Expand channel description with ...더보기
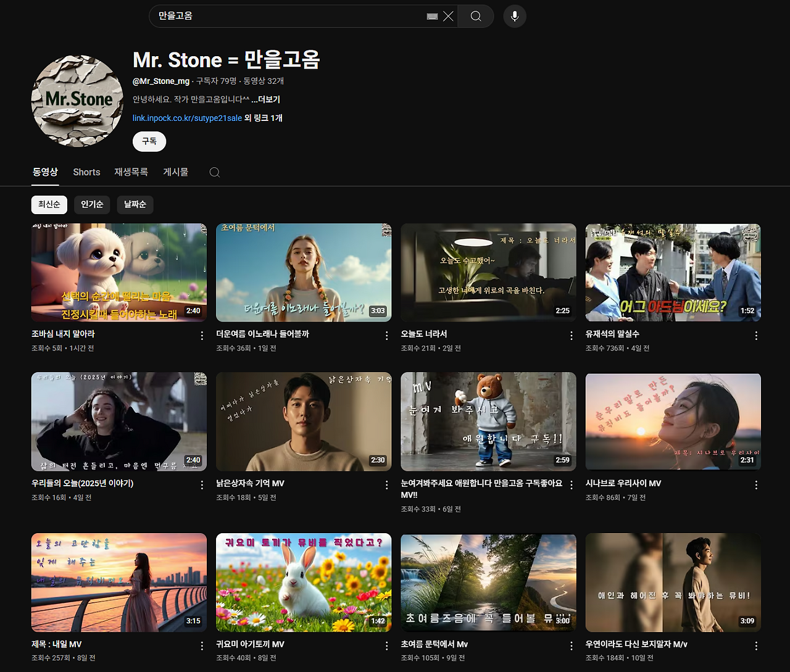790x672 pixels. [266, 99]
